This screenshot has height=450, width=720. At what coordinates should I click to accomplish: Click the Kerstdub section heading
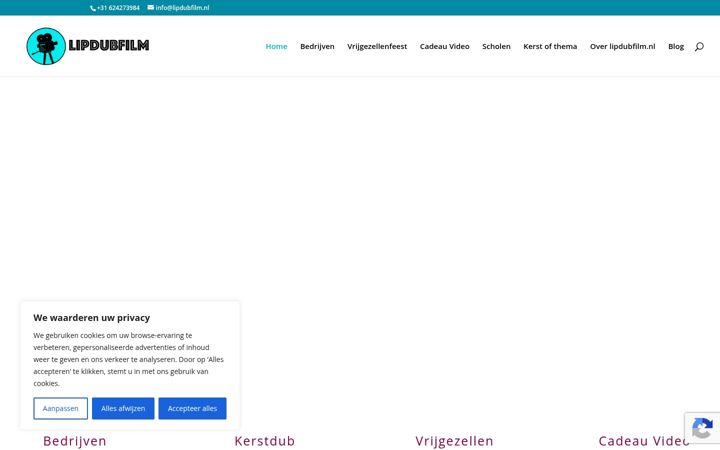coord(264,441)
